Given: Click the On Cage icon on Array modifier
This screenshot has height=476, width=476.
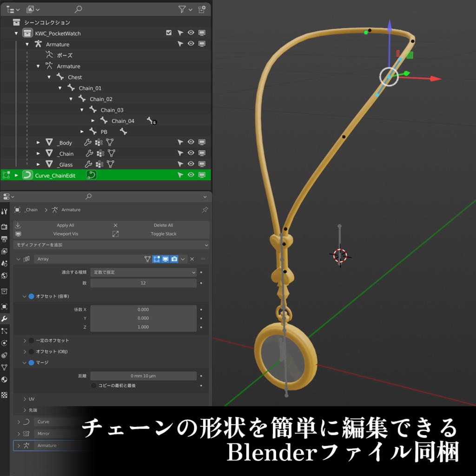Looking at the screenshot, I should pyautogui.click(x=147, y=259).
